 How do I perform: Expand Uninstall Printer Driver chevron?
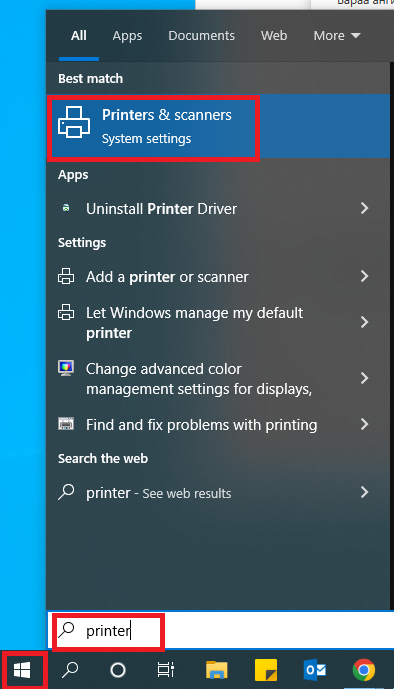364,208
